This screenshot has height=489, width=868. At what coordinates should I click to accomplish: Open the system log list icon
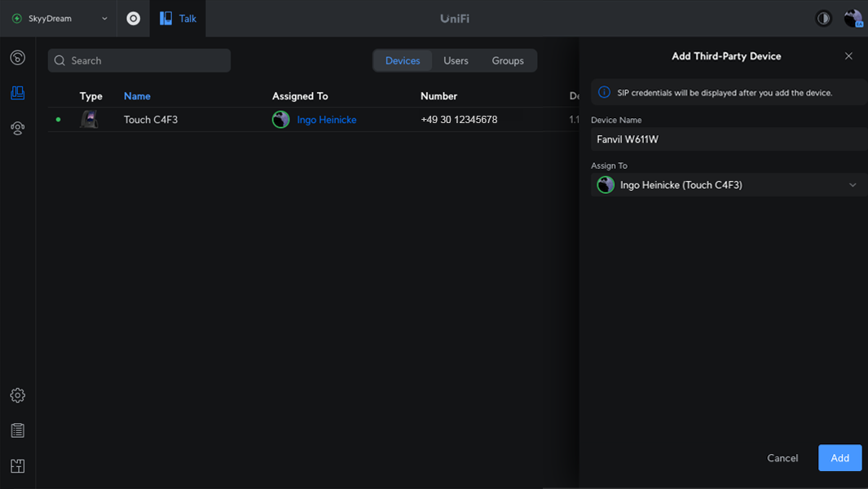(x=17, y=430)
